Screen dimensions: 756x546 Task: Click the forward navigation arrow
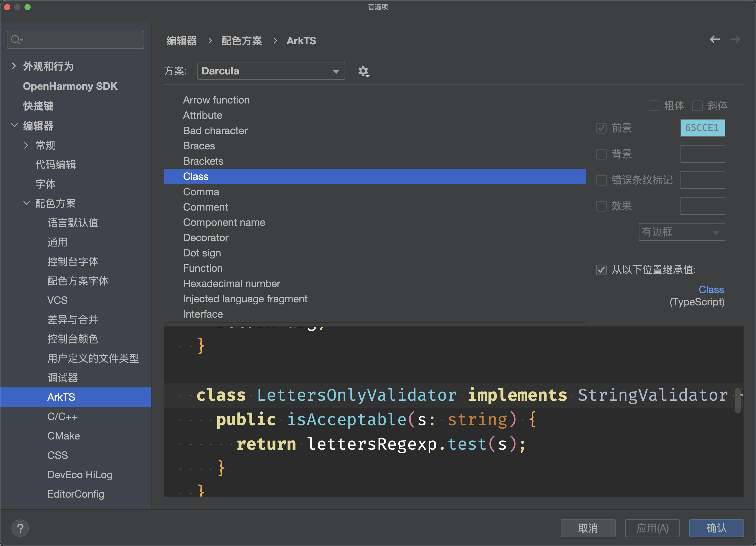[x=735, y=40]
